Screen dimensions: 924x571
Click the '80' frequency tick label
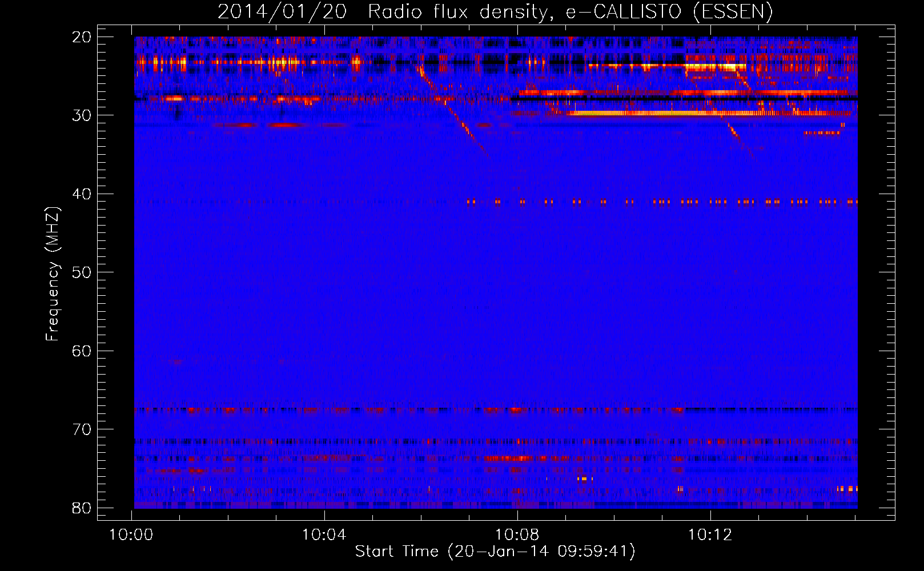point(82,508)
